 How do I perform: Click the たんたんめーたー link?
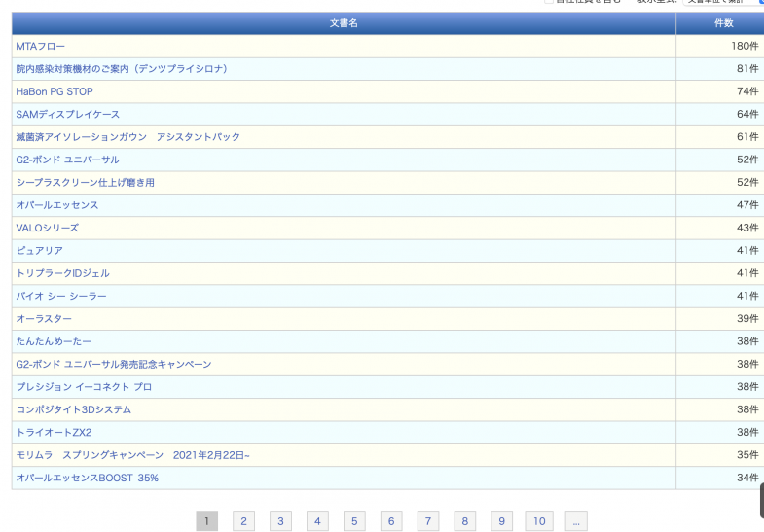54,341
